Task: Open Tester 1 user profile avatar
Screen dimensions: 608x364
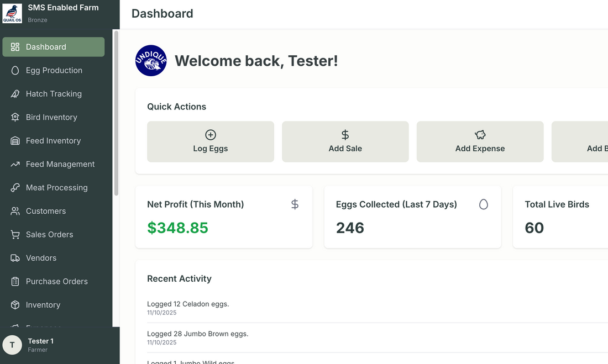Action: (x=12, y=345)
